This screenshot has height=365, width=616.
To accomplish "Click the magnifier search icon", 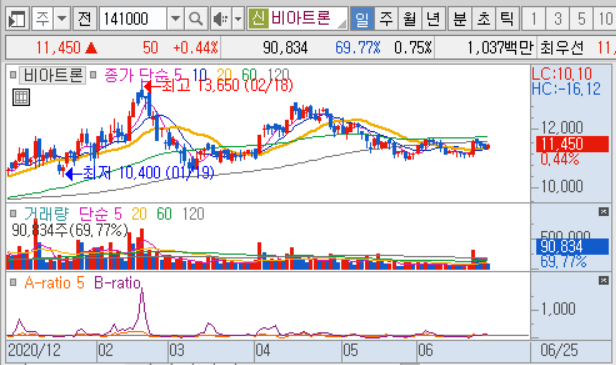I will click(196, 18).
